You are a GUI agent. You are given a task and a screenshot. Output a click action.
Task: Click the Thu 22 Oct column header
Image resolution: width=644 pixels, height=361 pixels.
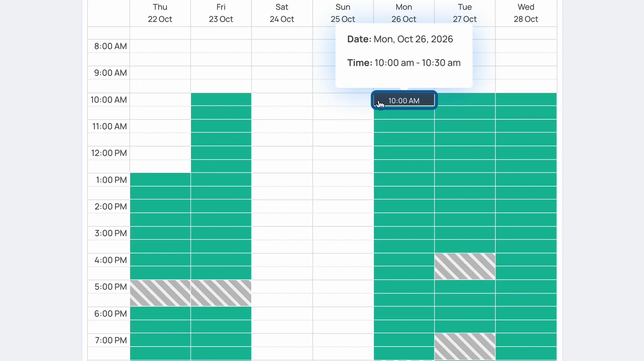[160, 13]
